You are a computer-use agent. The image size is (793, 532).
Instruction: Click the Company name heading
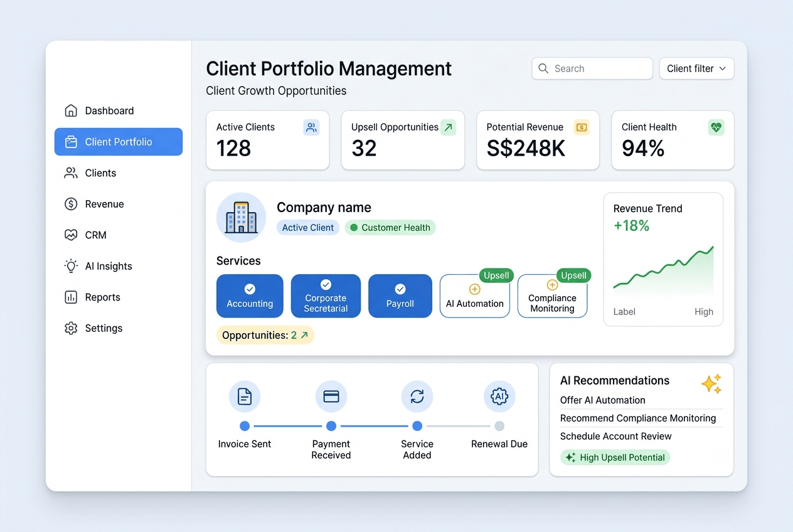coord(324,208)
